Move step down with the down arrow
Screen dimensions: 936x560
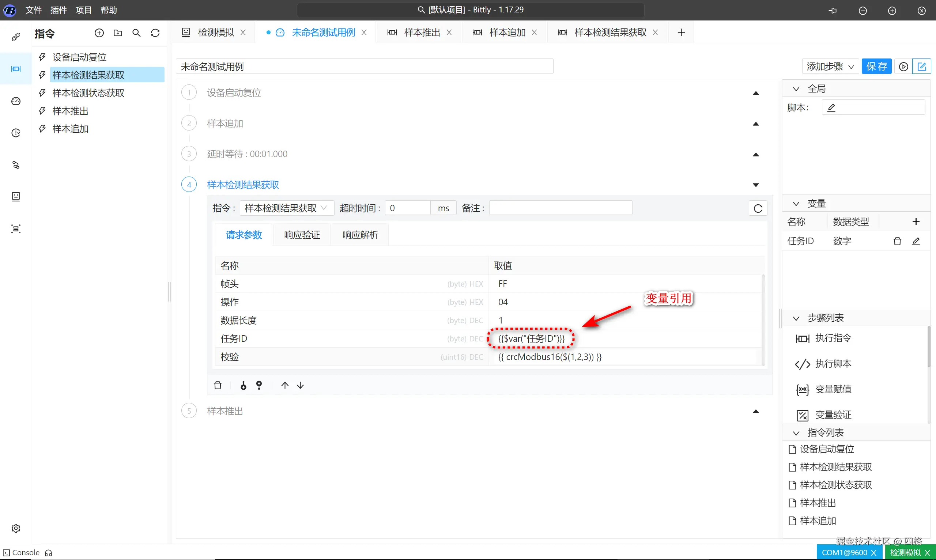pos(301,385)
